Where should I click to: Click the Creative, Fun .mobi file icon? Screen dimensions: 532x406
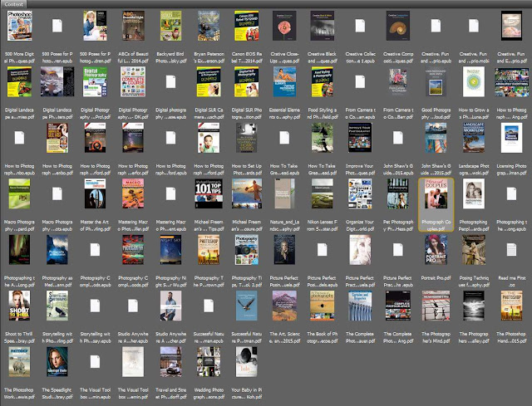point(474,26)
